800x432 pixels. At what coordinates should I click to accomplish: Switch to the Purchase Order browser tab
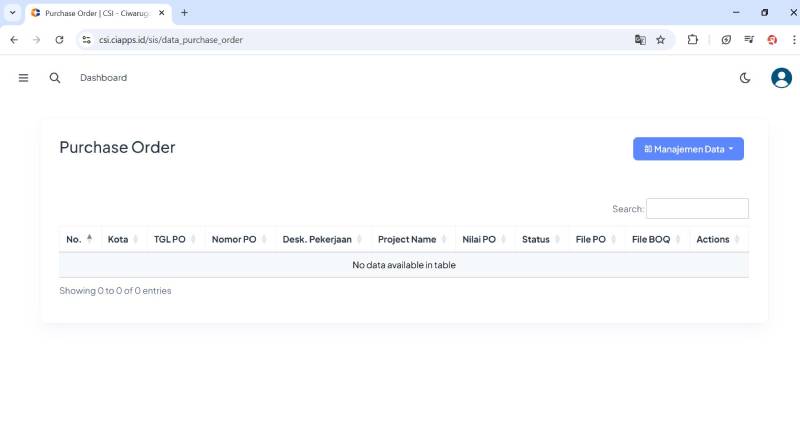[x=95, y=13]
